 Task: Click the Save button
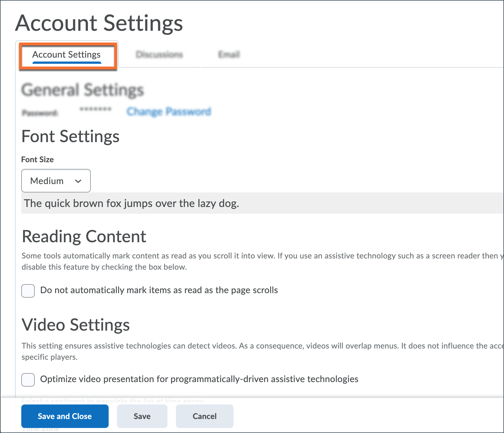(x=142, y=416)
